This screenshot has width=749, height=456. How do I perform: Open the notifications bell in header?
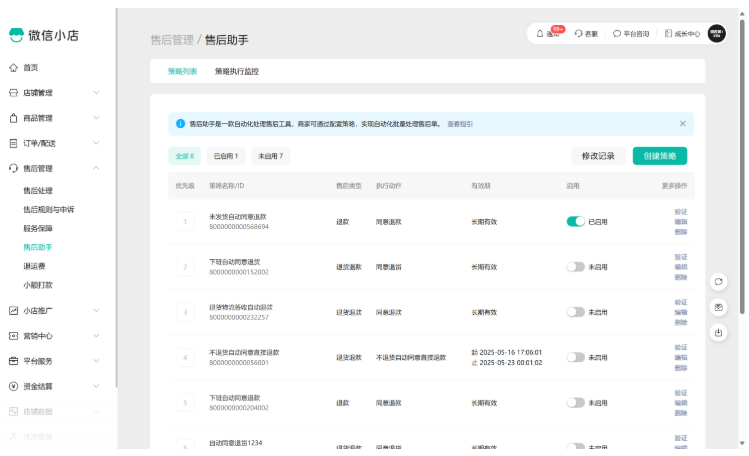coord(540,33)
